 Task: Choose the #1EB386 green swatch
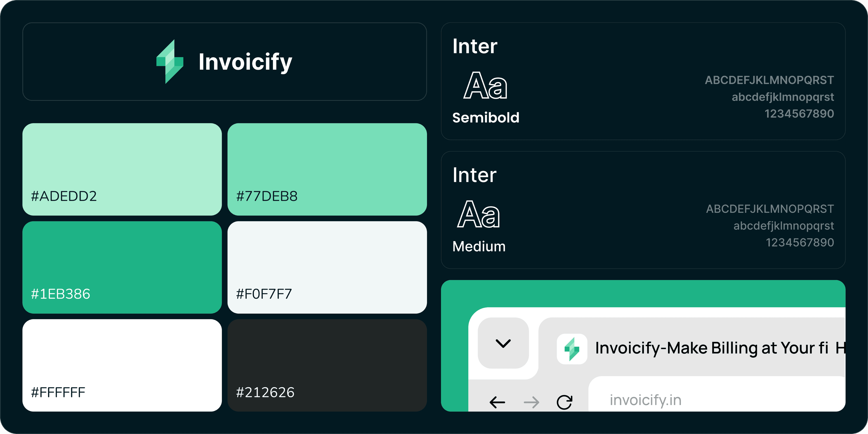(122, 267)
